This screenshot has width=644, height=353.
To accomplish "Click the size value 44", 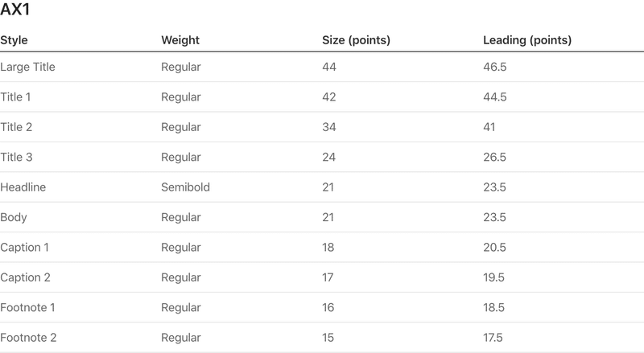I will pyautogui.click(x=329, y=67).
